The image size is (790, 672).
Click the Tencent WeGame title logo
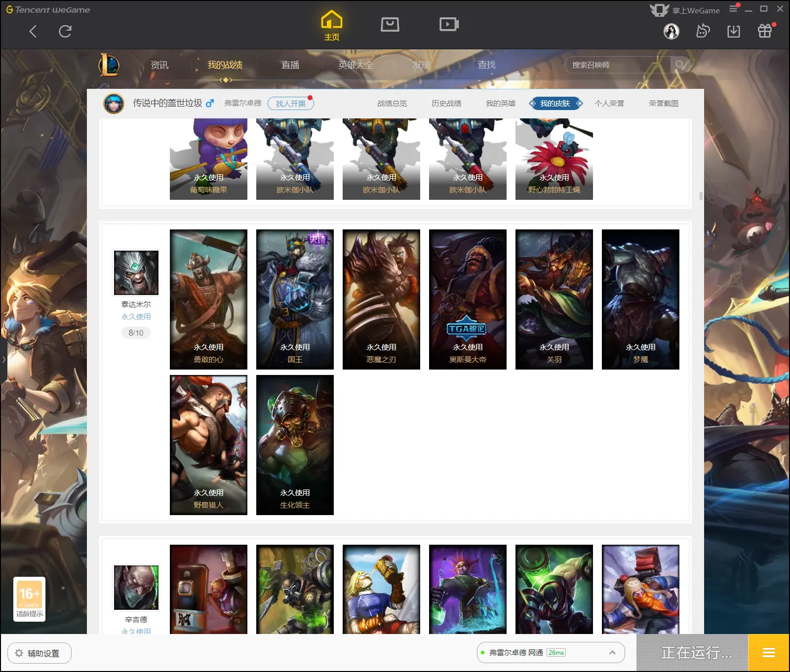(x=48, y=9)
